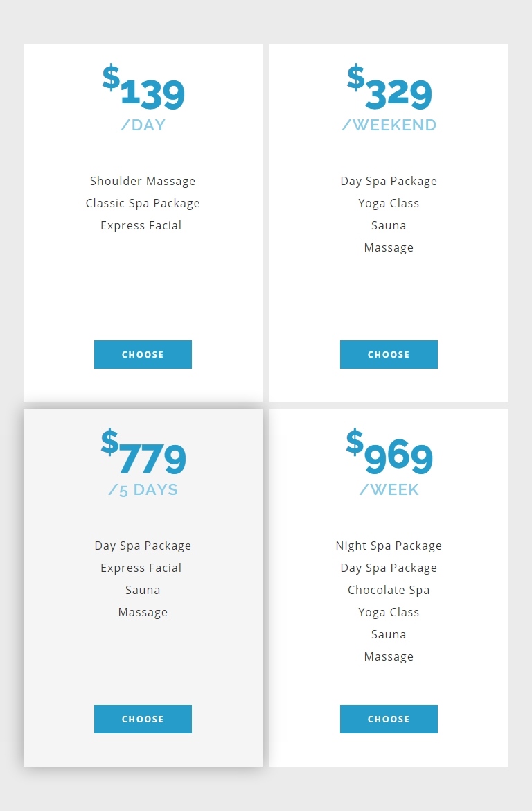Click the $969 price heading
Viewport: 532px width, 811px height.
point(389,455)
